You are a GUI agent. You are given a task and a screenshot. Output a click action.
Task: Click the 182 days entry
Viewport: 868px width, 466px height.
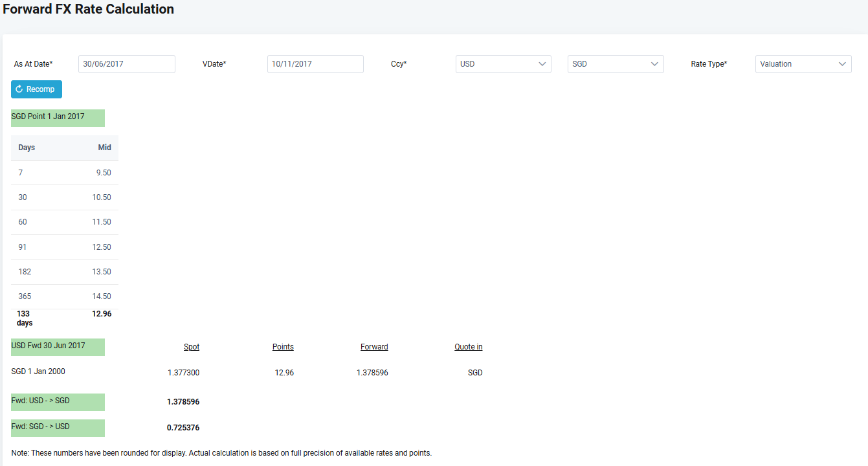click(25, 272)
